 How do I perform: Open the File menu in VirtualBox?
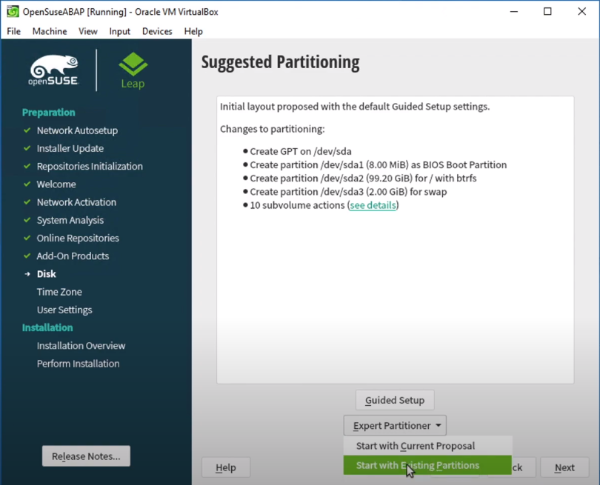click(14, 31)
